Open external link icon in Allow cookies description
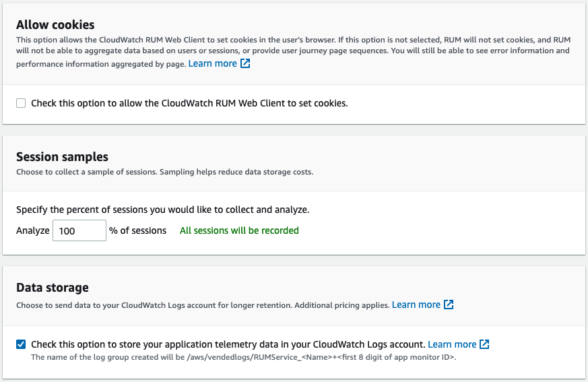This screenshot has width=588, height=382. 245,63
